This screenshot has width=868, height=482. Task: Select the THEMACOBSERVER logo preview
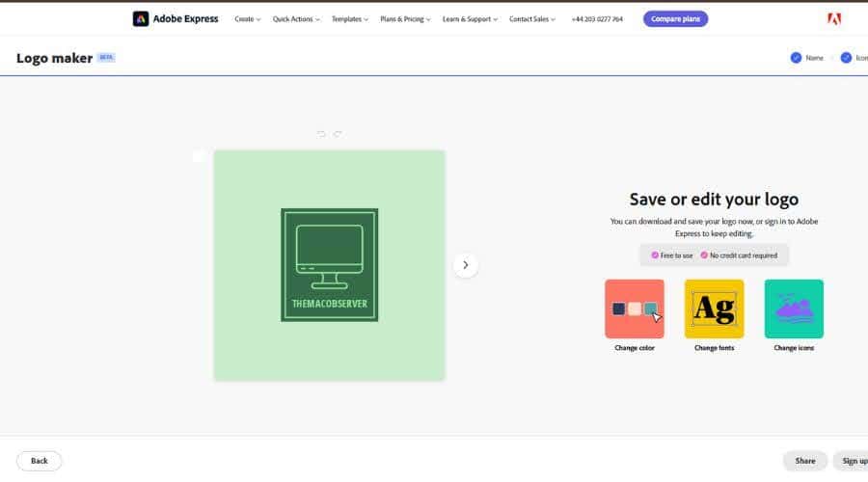tap(330, 265)
